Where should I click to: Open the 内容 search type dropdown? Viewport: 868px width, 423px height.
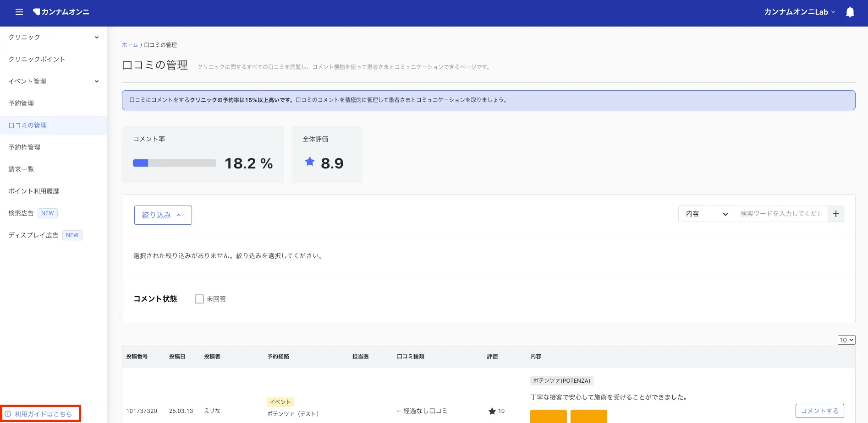coord(706,214)
